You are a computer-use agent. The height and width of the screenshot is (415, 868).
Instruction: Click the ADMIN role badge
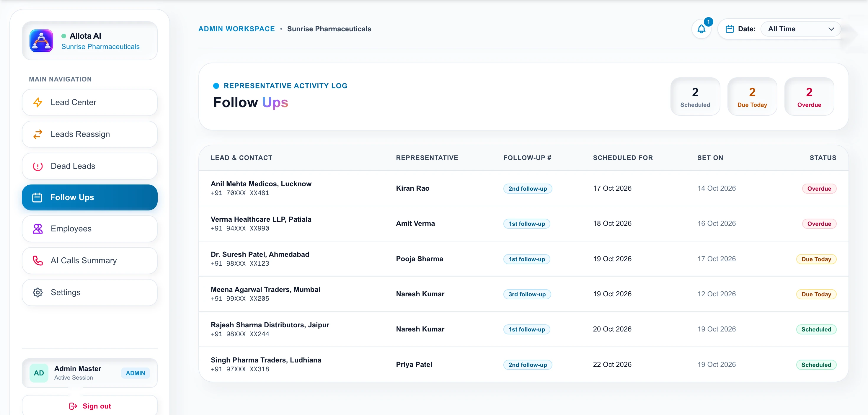(136, 373)
